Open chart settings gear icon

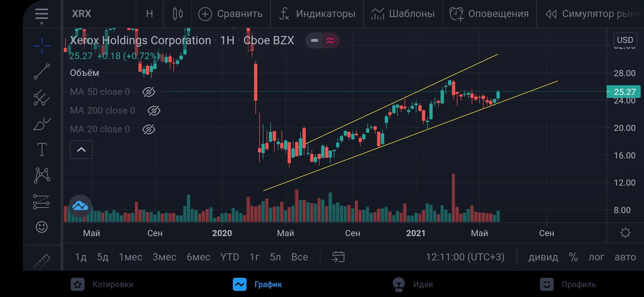click(625, 233)
